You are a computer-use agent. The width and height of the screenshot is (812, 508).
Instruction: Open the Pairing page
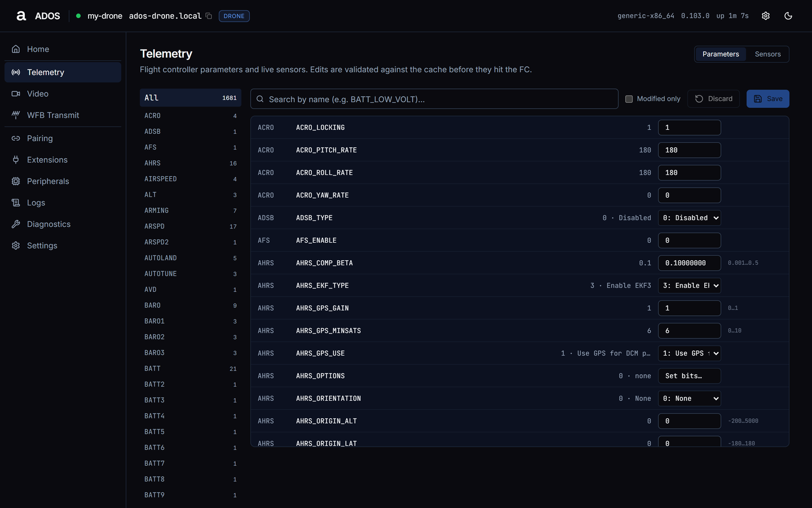point(63,138)
